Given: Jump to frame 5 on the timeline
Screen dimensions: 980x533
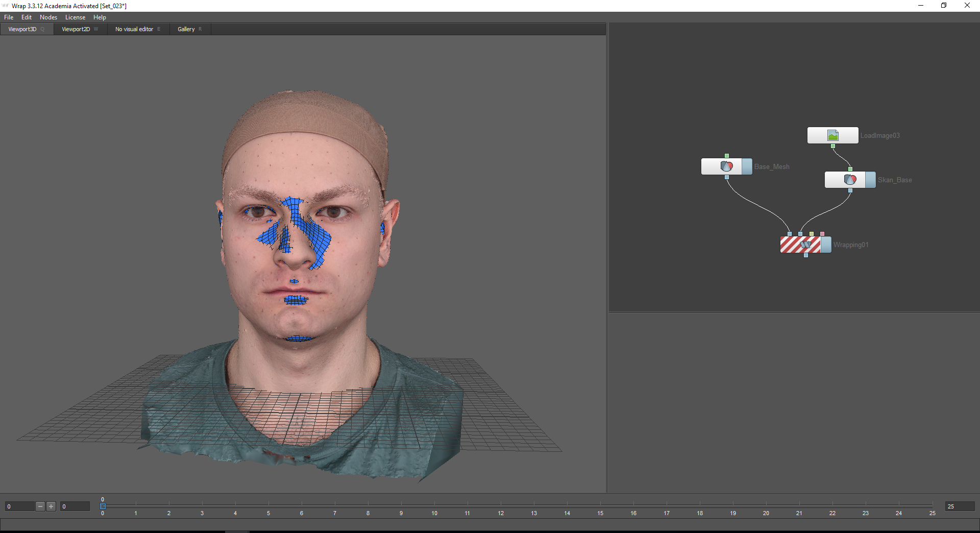Looking at the screenshot, I should point(268,513).
